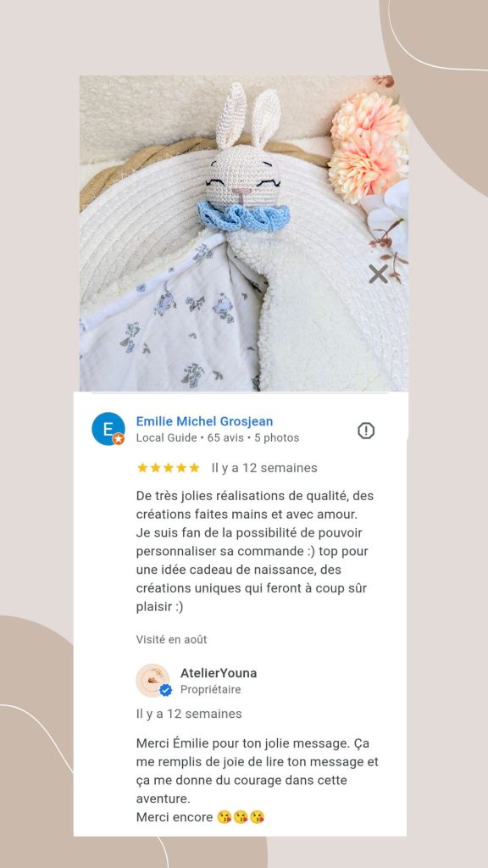Click the crocheted bunny product photo

point(244,233)
